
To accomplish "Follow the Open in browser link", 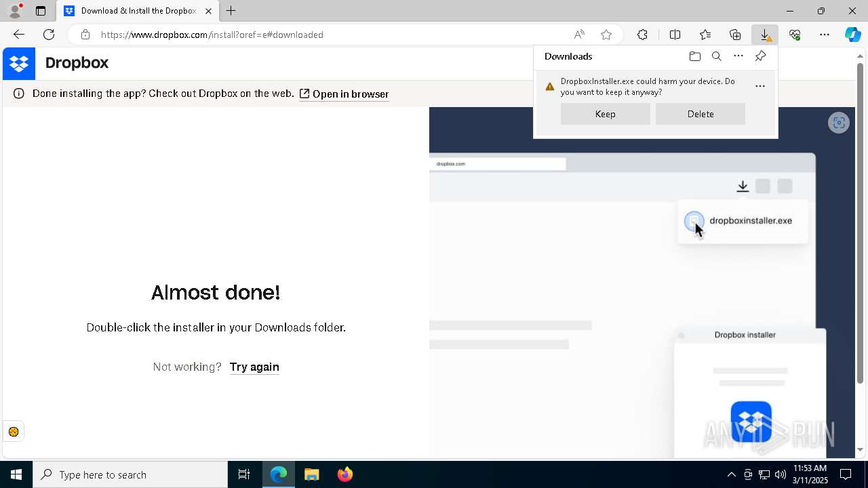I will coord(344,94).
